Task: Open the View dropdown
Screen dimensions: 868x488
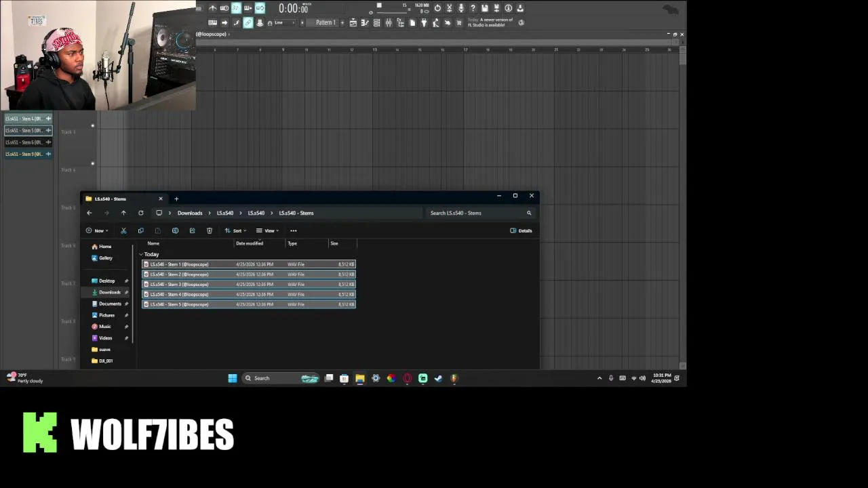Action: click(268, 230)
